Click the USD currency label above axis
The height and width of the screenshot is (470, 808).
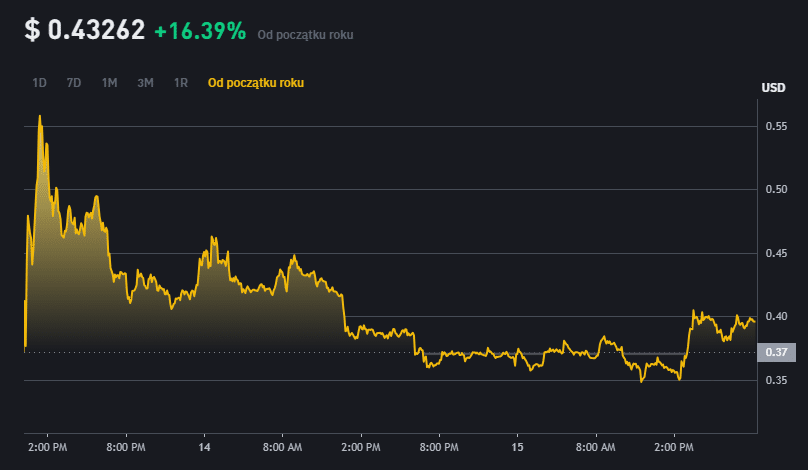(x=773, y=88)
